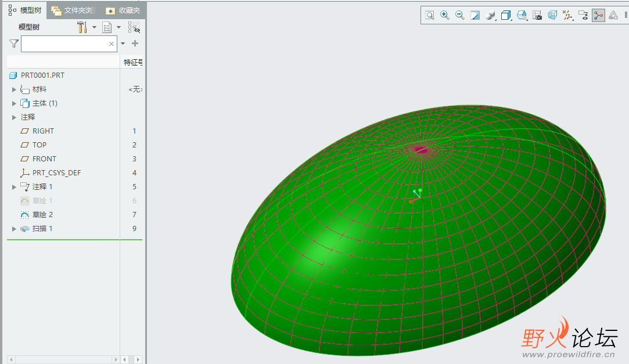The height and width of the screenshot is (364, 629).
Task: Click the TOP plane icon
Action: click(x=25, y=145)
